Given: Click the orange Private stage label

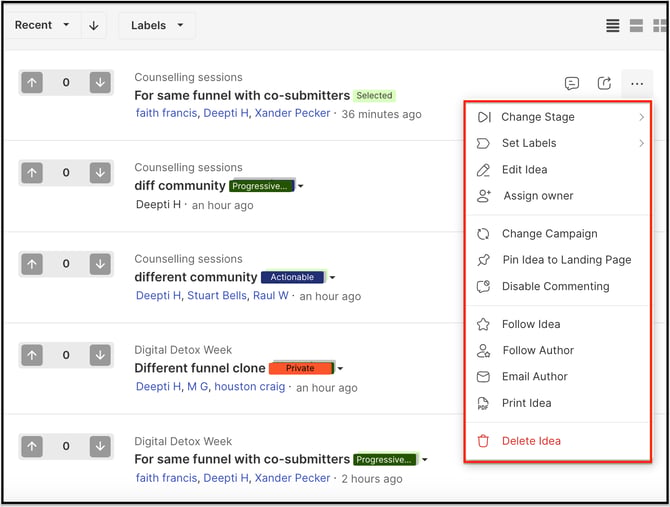Looking at the screenshot, I should [x=301, y=368].
